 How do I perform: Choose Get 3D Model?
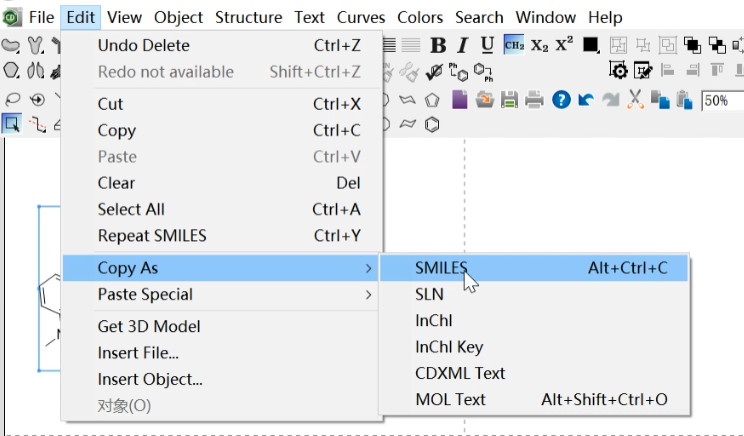(222, 326)
